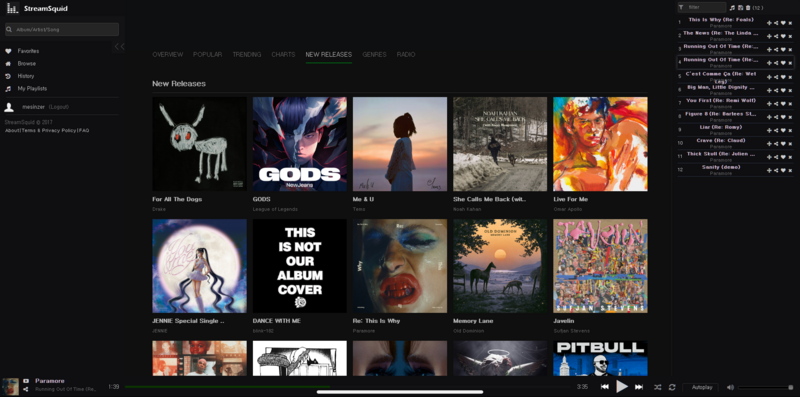Open listening History in the sidebar
Viewport: 800px width, 397px height.
[x=26, y=76]
